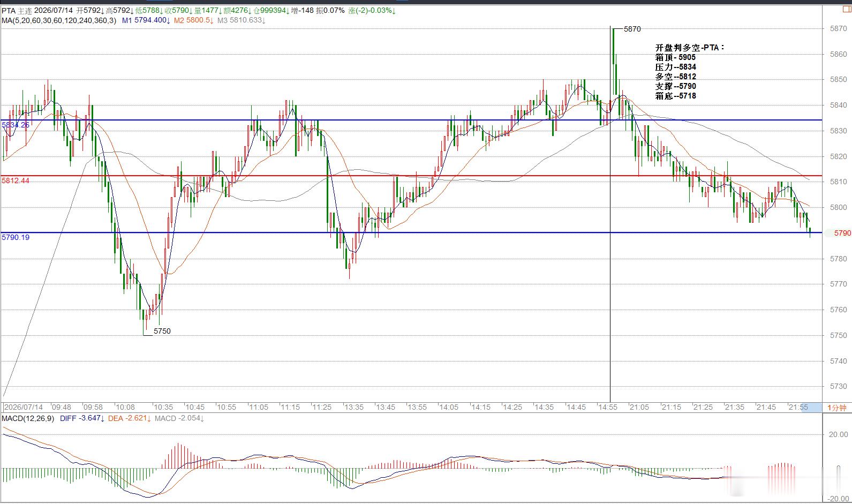This screenshot has width=852, height=504.
Task: Click the 14:55 time axis marker
Action: coord(608,408)
